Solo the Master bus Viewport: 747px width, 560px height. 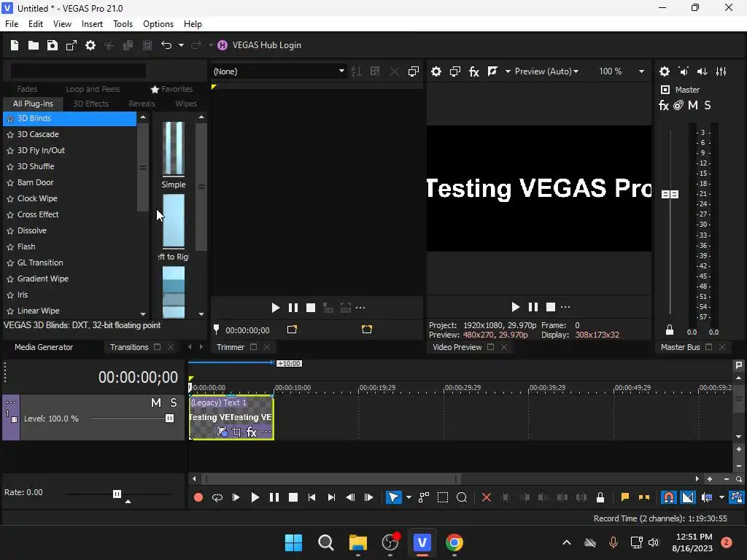708,105
